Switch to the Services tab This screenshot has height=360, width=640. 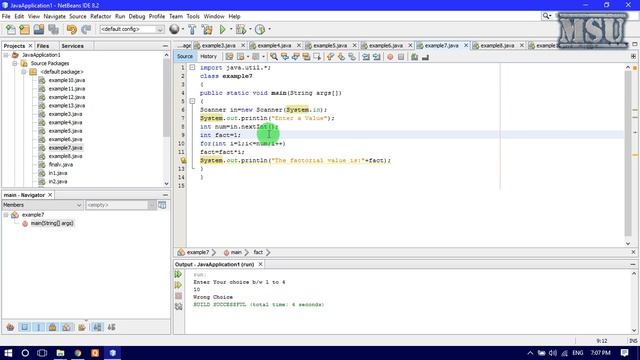(x=72, y=46)
